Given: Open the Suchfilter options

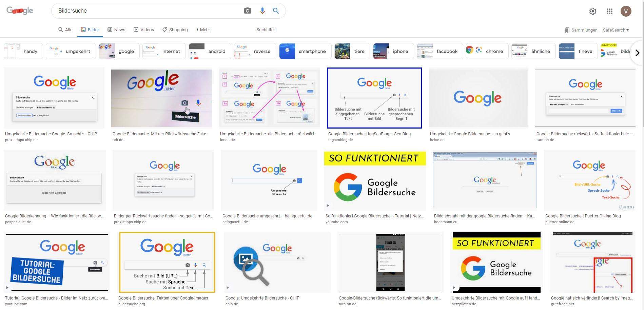Looking at the screenshot, I should click(x=266, y=30).
